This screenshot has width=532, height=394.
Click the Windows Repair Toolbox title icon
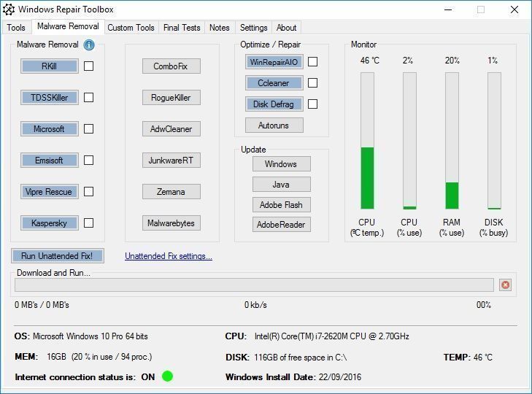coord(9,9)
